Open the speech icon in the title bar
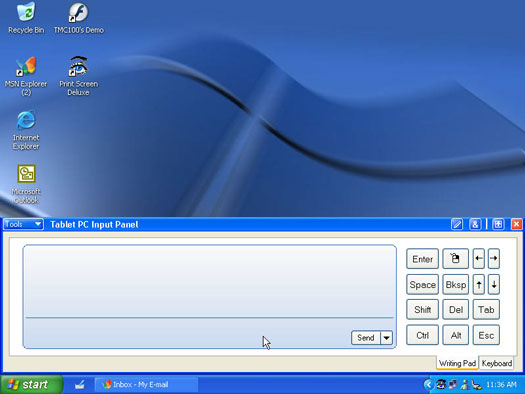The height and width of the screenshot is (394, 525). point(475,224)
